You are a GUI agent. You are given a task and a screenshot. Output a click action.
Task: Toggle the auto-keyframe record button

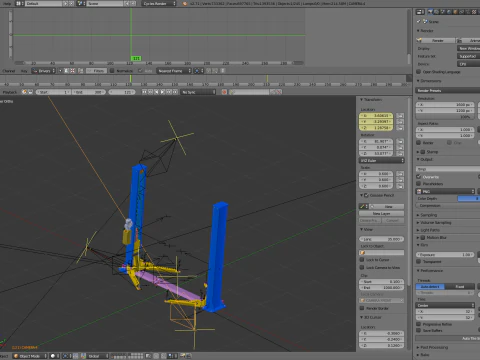pos(224,92)
